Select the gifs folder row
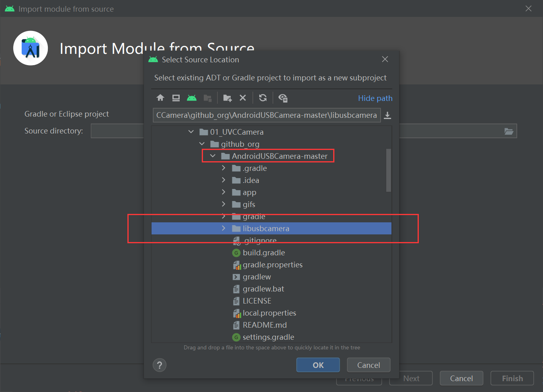543x392 pixels. click(x=271, y=204)
